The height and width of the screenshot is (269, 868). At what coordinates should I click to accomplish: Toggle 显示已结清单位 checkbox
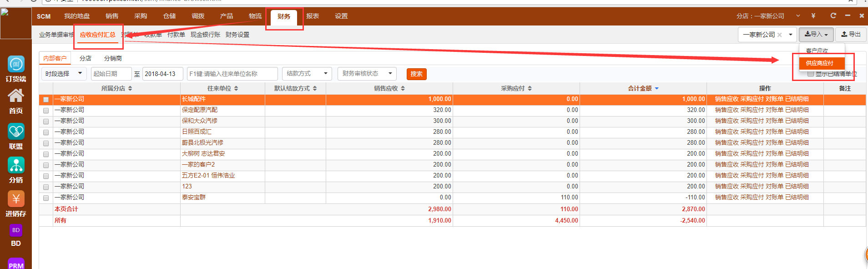pos(811,74)
